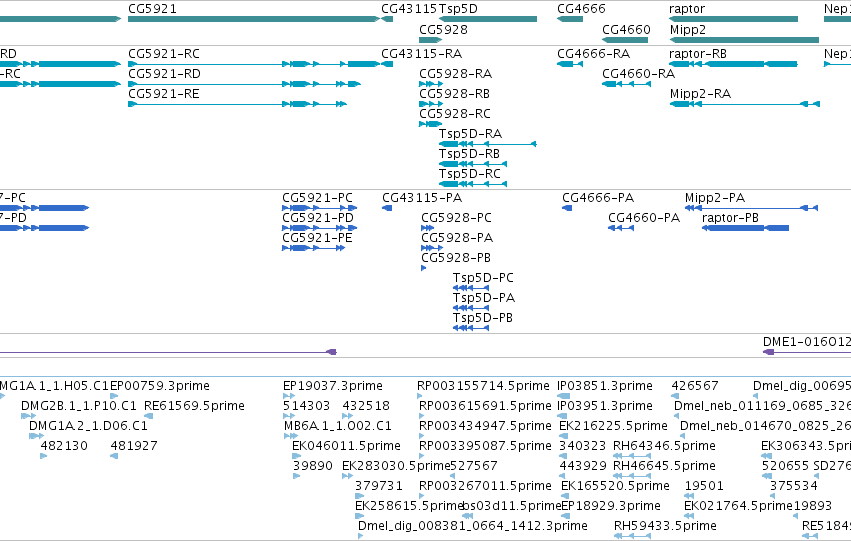
Task: Select transcript CG5928-RA
Action: (431, 84)
